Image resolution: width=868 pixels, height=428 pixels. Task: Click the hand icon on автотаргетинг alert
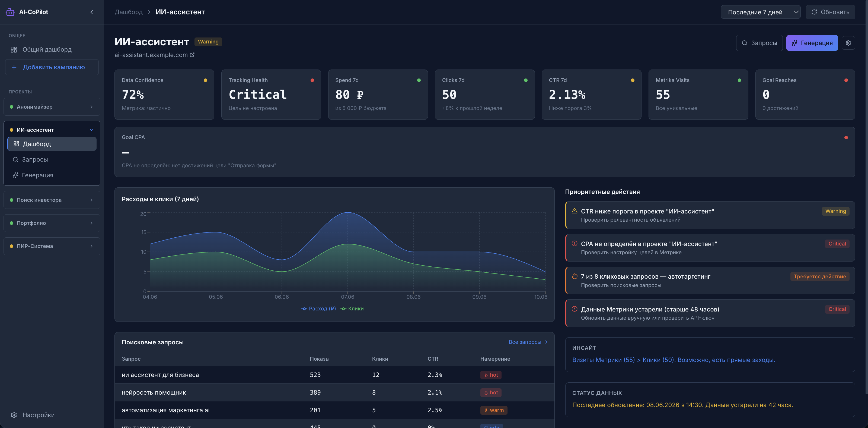click(575, 276)
